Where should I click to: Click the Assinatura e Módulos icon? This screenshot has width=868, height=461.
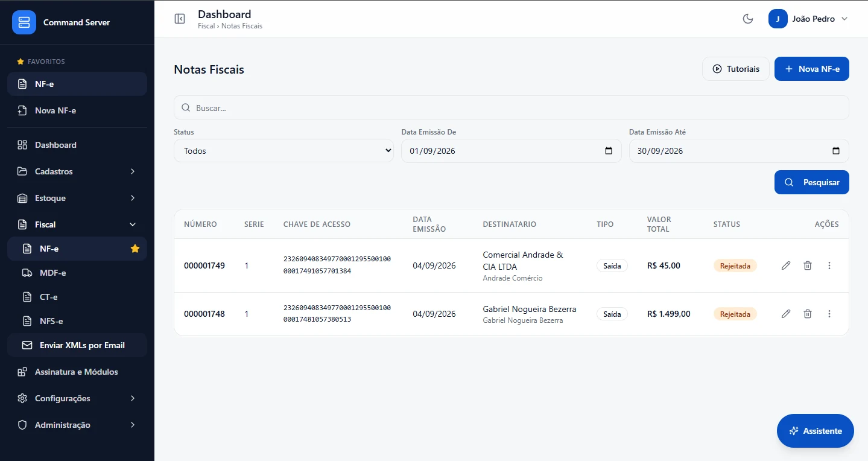click(x=22, y=372)
